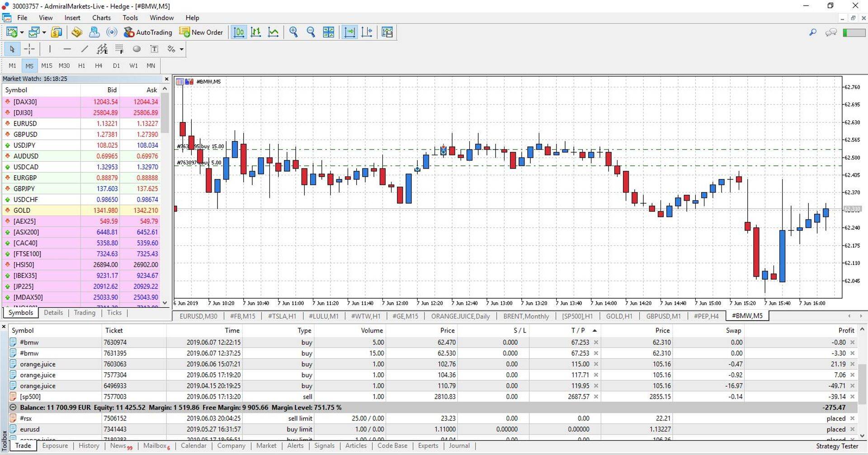Open the Charts menu
868x455 pixels.
(x=101, y=18)
